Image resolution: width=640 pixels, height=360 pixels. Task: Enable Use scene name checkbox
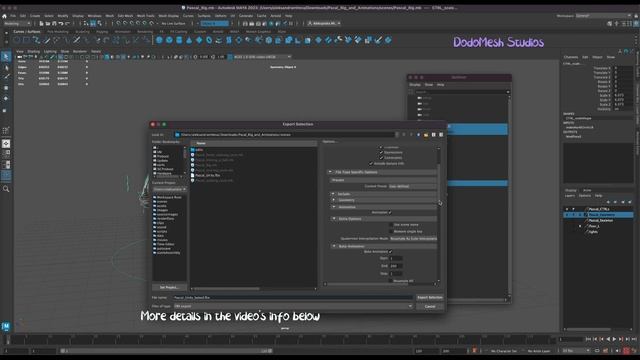(x=391, y=224)
